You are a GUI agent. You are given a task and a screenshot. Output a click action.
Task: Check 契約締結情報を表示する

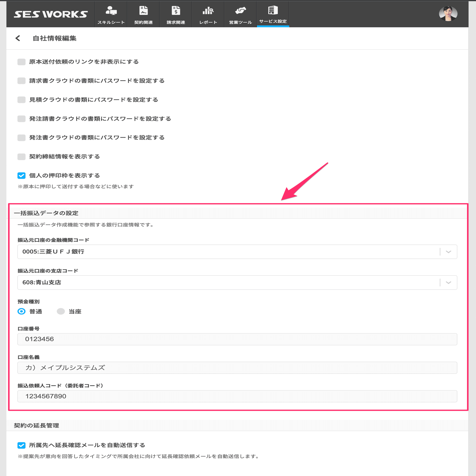(x=21, y=156)
